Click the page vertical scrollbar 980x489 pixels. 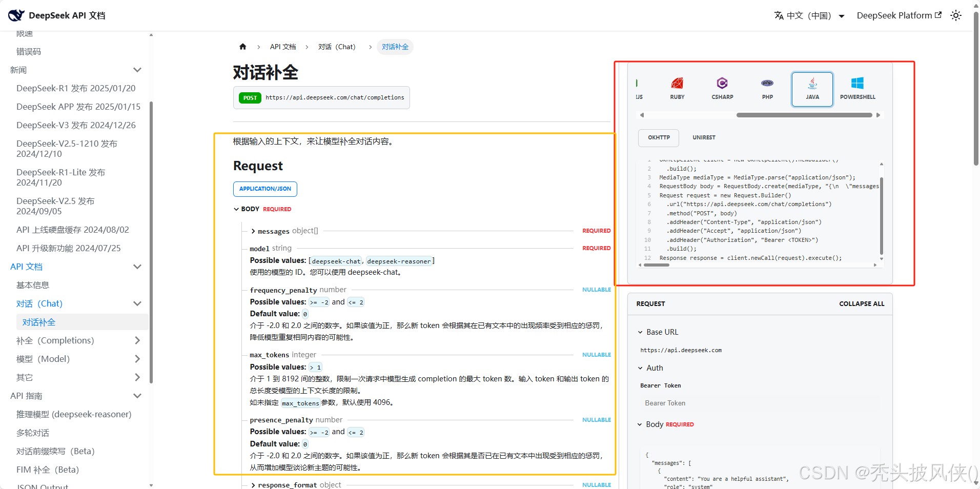coord(976,89)
